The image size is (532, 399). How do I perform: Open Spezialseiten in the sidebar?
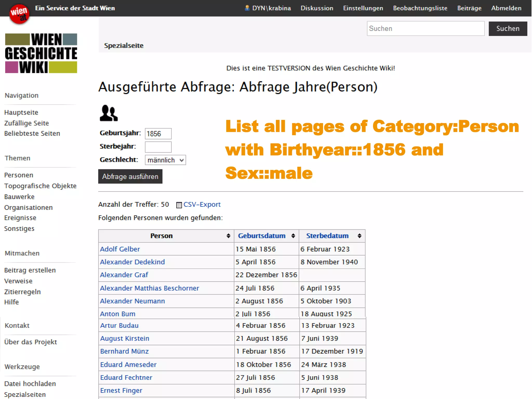click(25, 395)
